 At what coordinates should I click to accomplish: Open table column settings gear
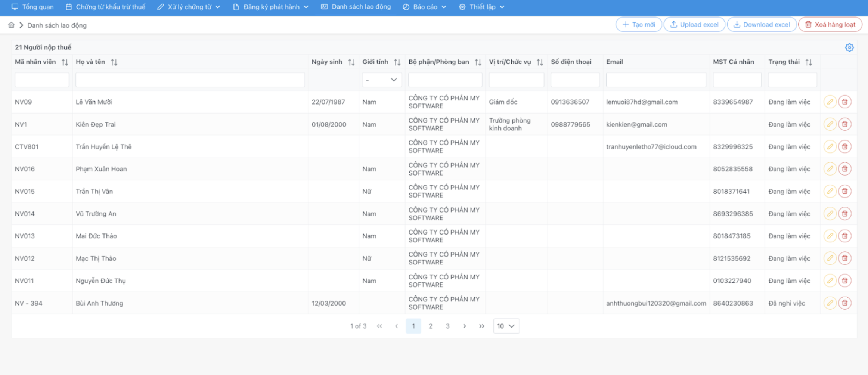pos(849,47)
